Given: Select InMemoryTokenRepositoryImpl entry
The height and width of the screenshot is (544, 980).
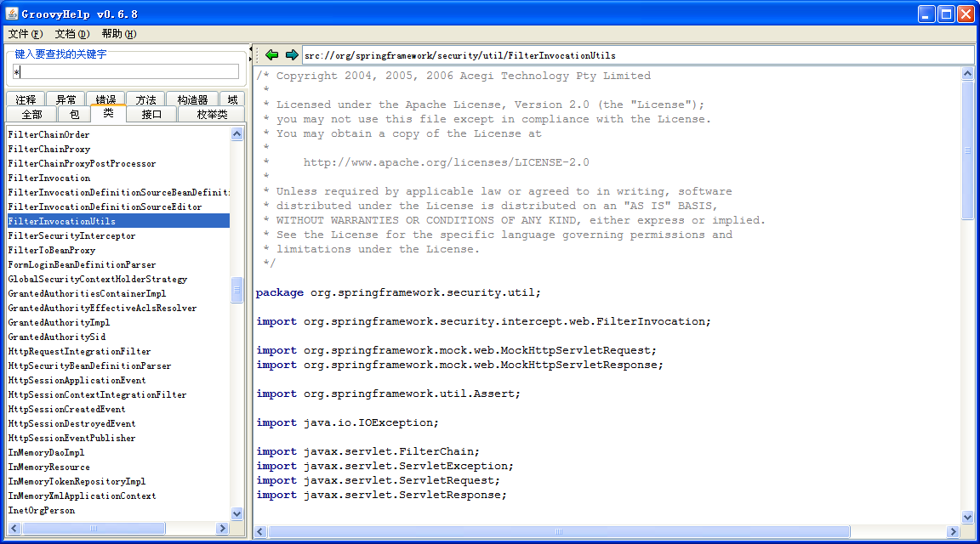Looking at the screenshot, I should pyautogui.click(x=118, y=481).
